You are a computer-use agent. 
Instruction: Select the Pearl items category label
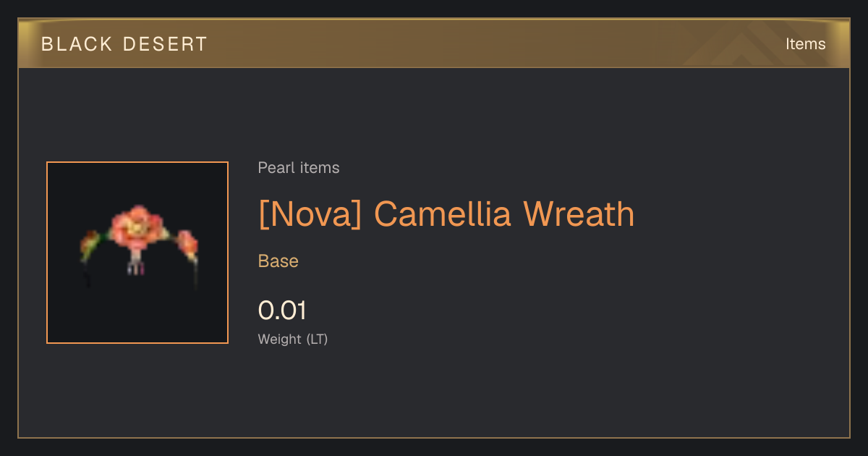tap(299, 168)
